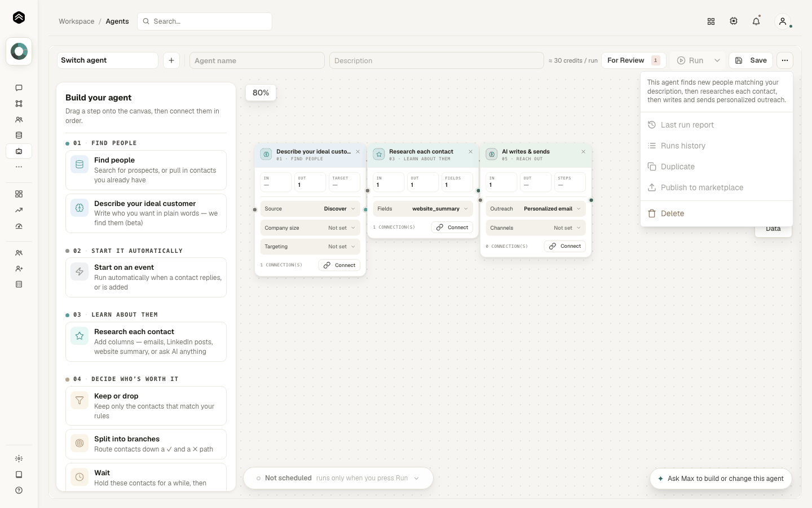Click the partially hidden Data tab

pos(773,231)
